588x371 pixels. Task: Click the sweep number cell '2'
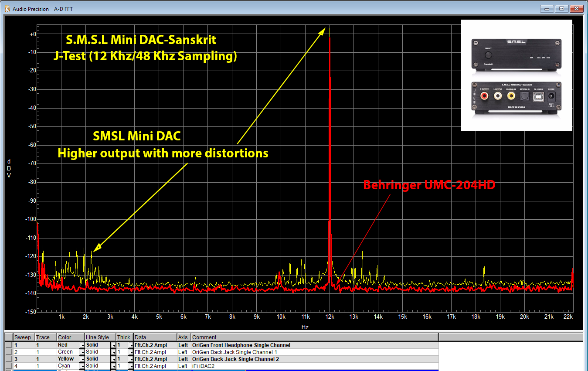tap(24, 352)
